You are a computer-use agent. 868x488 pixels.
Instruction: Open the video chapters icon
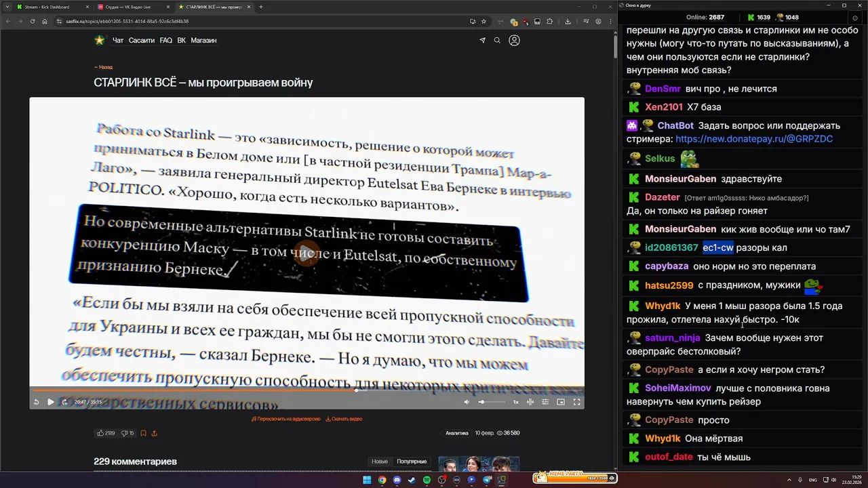pos(530,402)
